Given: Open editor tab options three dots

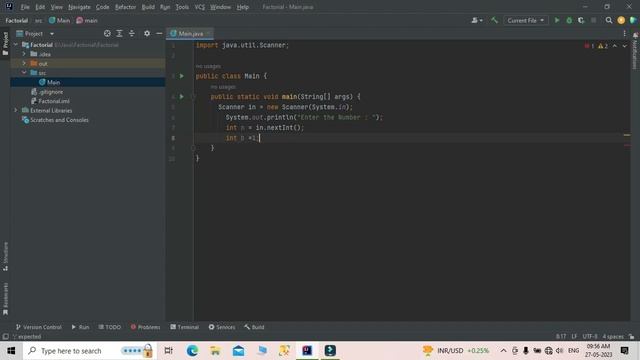Looking at the screenshot, I should pos(624,33).
